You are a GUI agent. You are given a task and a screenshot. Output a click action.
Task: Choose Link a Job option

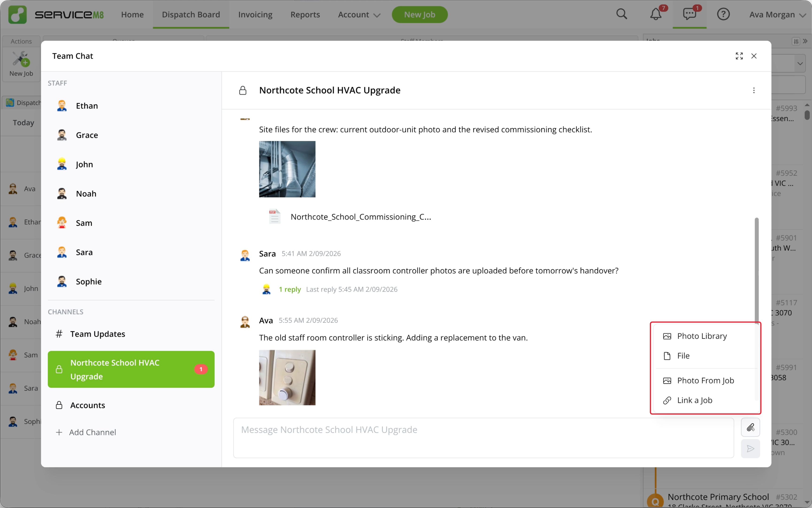[x=705, y=400]
